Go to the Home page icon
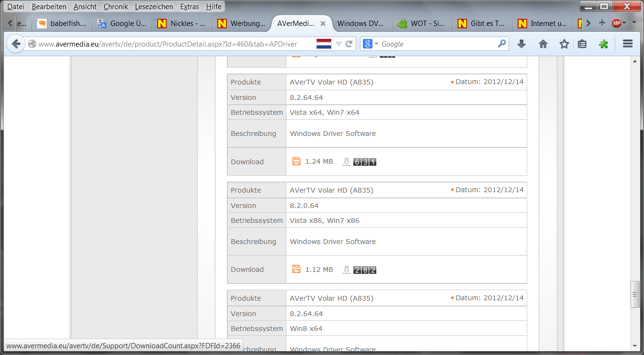Screen dimensions: 644x355 543,44
